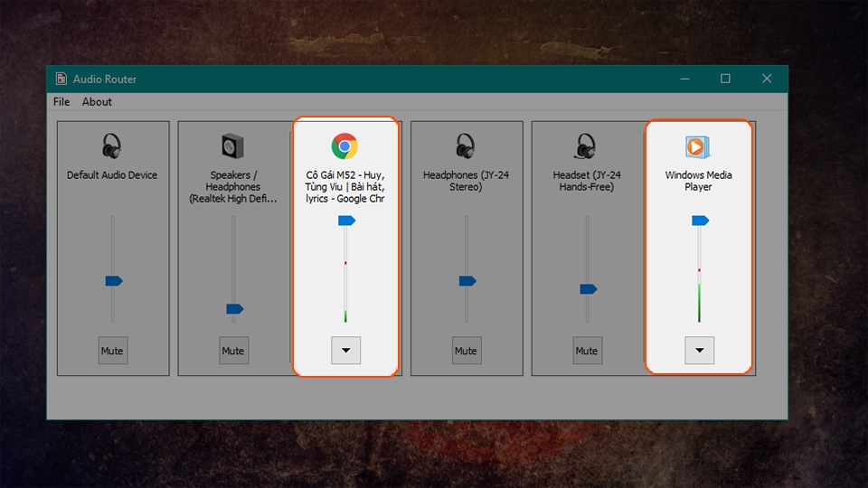Image resolution: width=868 pixels, height=488 pixels.
Task: Maximize the Audio Router window
Action: click(725, 80)
